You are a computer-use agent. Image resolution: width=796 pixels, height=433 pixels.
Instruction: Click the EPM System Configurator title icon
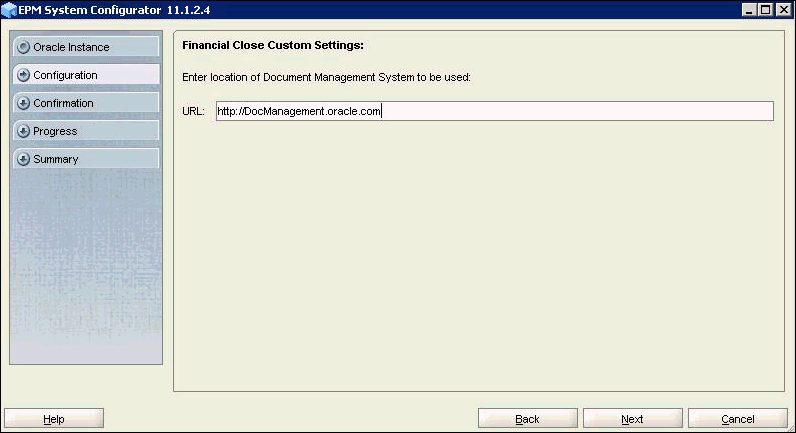tap(9, 10)
